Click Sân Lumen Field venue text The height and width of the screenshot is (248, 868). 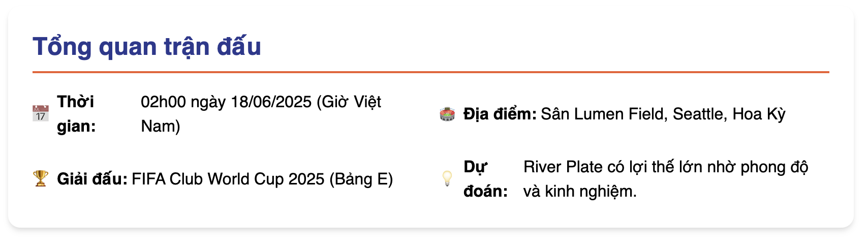(602, 114)
